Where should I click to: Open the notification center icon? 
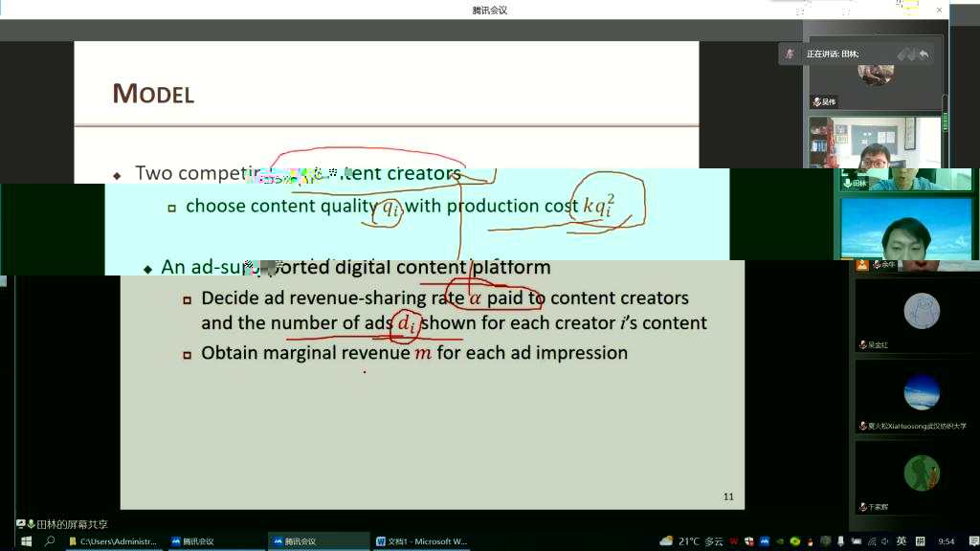(x=973, y=541)
